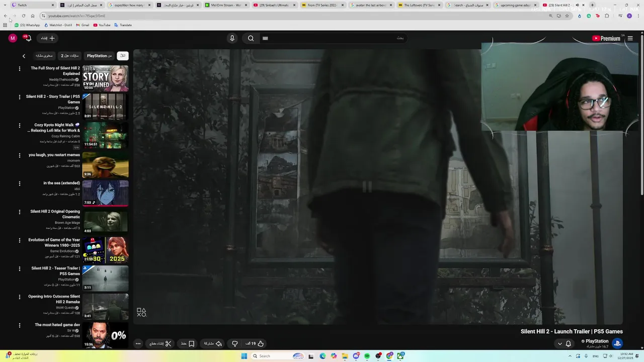The image size is (644, 362).
Task: Open the 'Cozy Kyoto Night Walk' thumbnail
Action: point(105,135)
